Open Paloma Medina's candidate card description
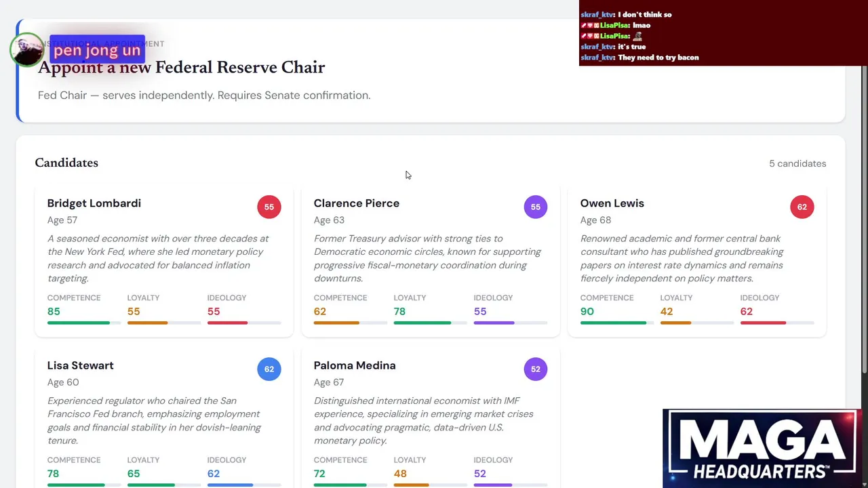 pos(423,420)
